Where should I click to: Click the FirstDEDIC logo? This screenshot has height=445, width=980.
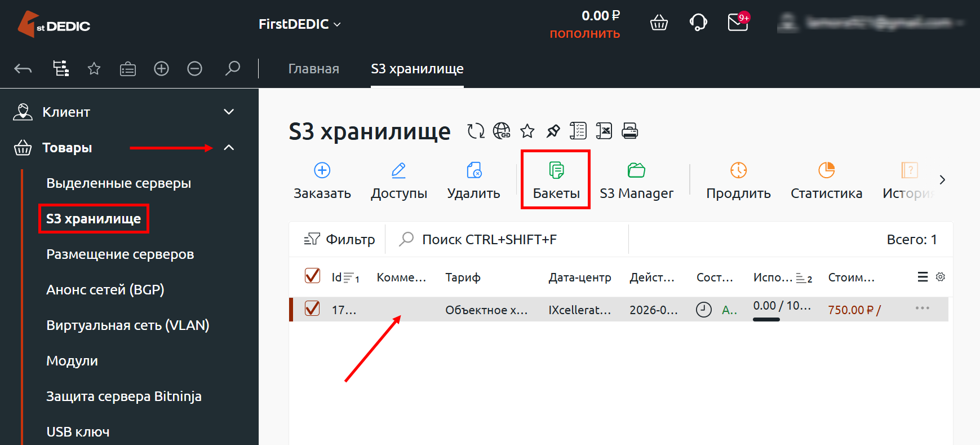click(54, 25)
